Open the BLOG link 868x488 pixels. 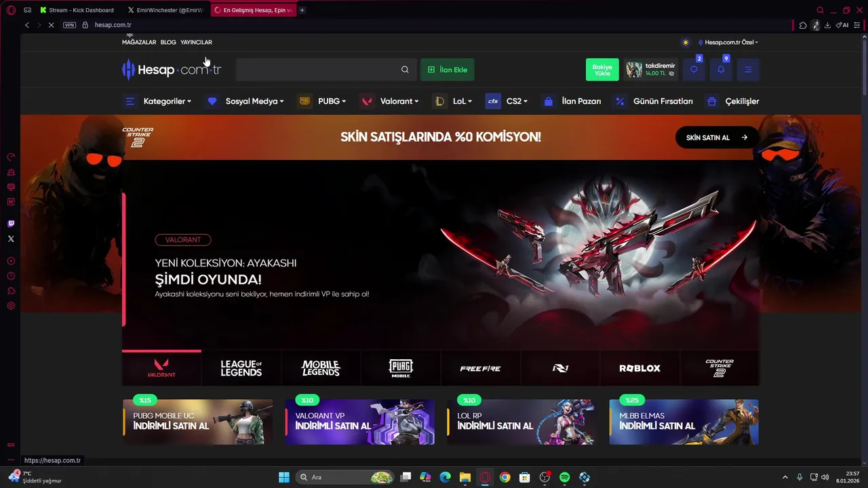click(168, 42)
